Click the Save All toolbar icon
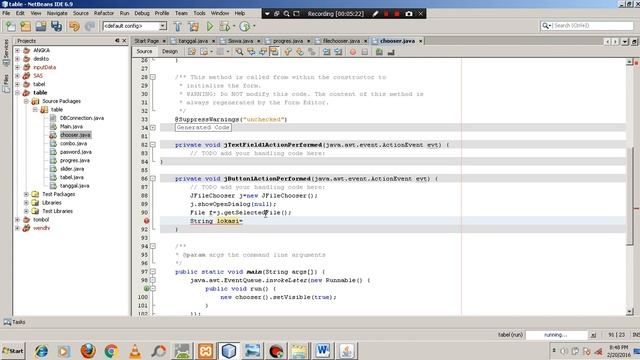The image size is (640, 360). (x=56, y=27)
